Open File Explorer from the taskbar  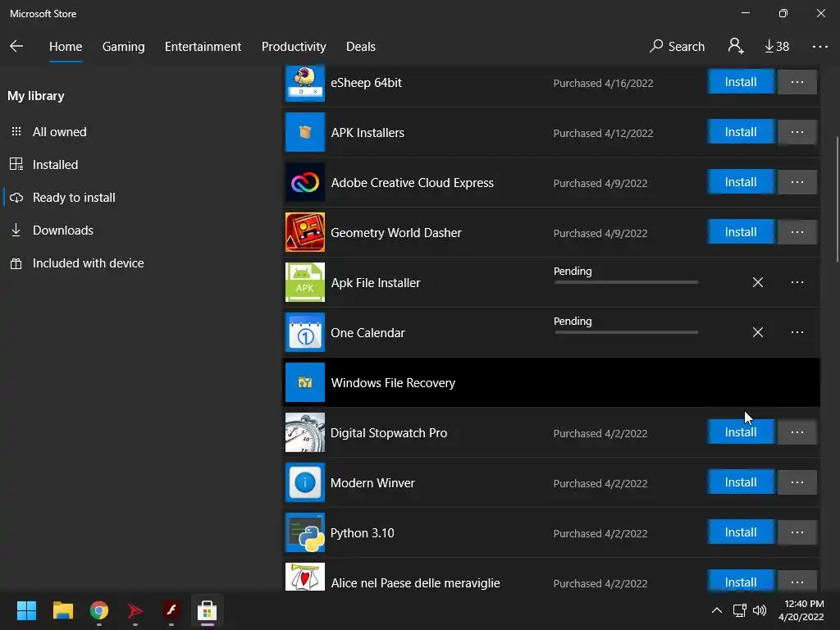[62, 610]
